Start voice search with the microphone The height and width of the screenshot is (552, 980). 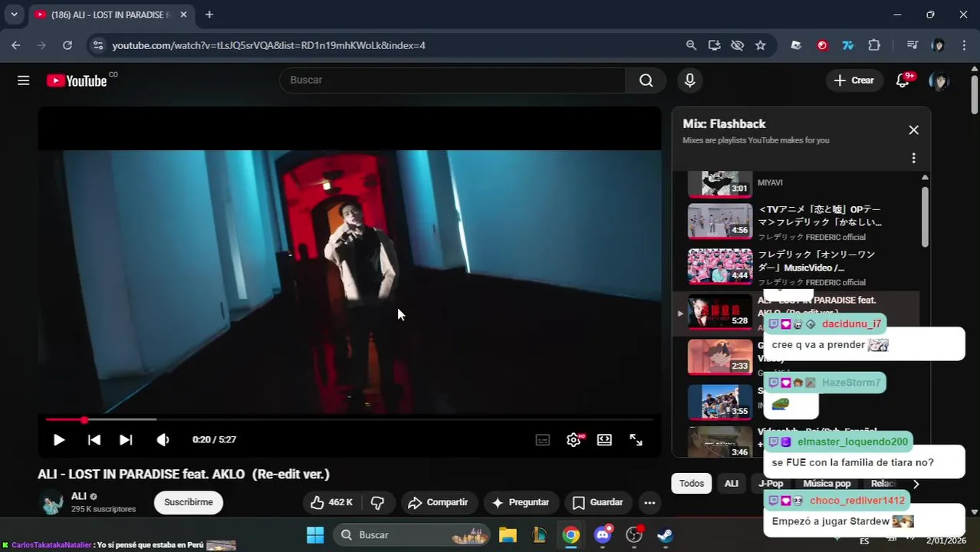click(690, 80)
